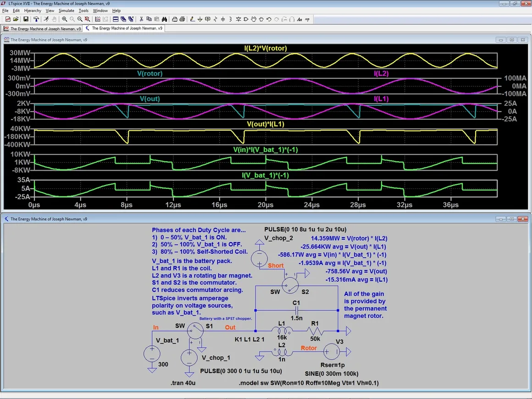Select the Draw Wire pencil tool

(x=193, y=19)
